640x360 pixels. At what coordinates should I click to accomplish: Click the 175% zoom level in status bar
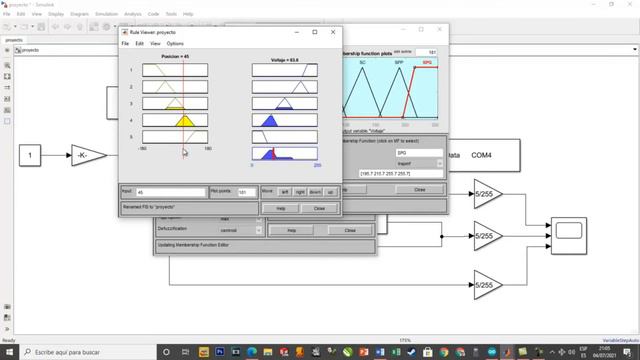click(x=404, y=340)
